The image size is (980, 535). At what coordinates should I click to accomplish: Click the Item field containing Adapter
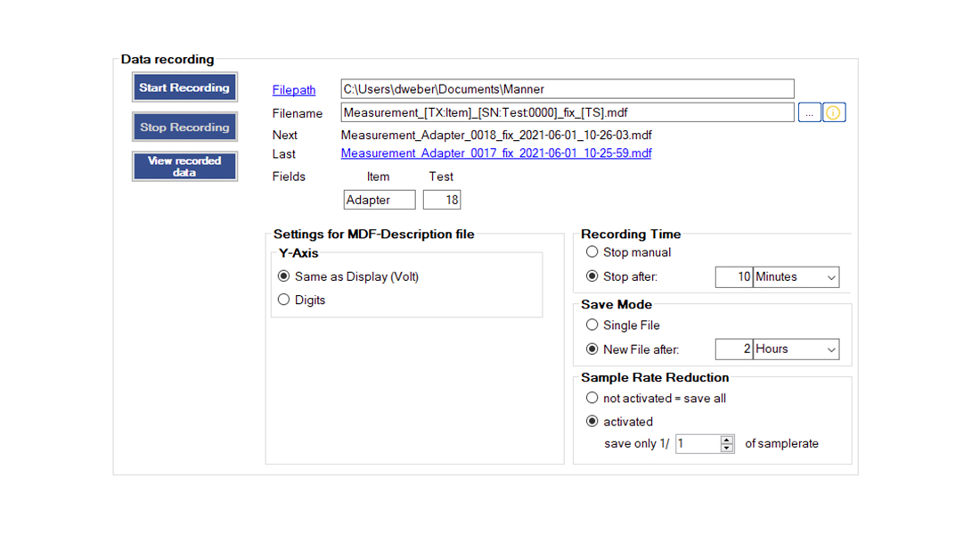379,200
